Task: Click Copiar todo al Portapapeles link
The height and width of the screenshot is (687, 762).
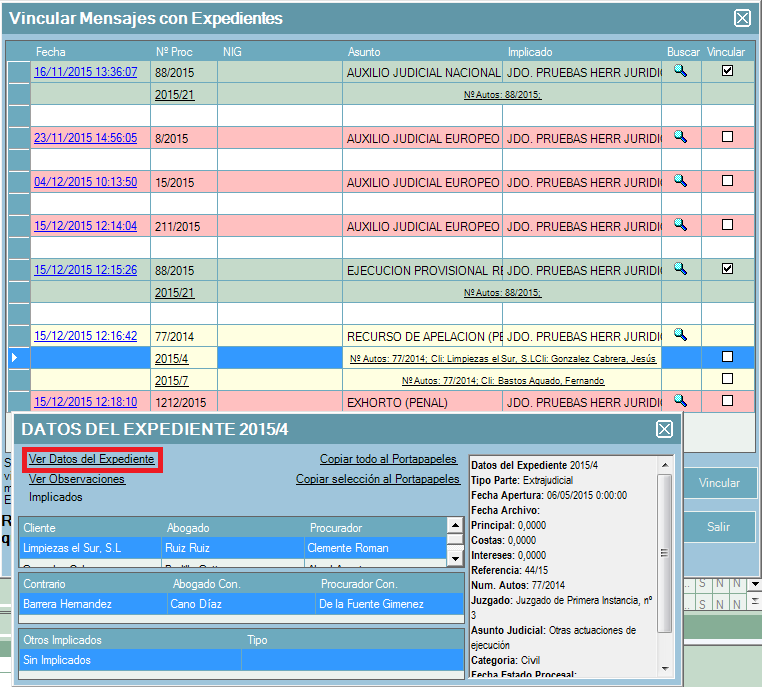Action: [388, 459]
